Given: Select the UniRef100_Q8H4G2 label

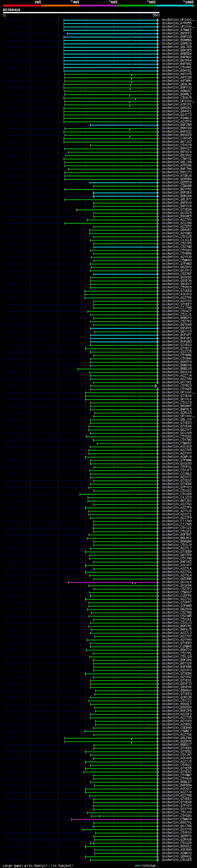Looking at the screenshot, I should coord(177,857).
